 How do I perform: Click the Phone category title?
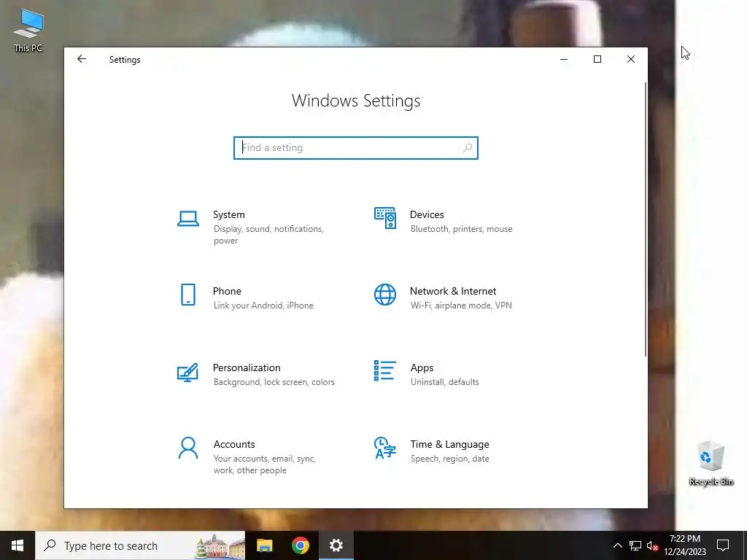227,291
